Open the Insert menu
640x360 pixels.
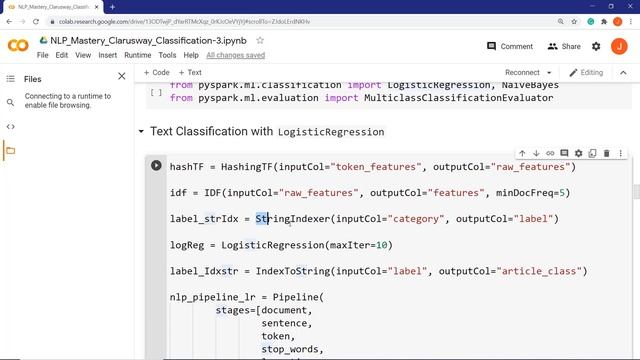[x=107, y=55]
